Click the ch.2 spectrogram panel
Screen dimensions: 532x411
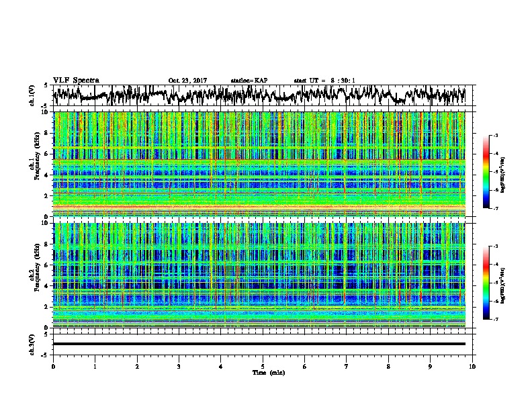[259, 275]
